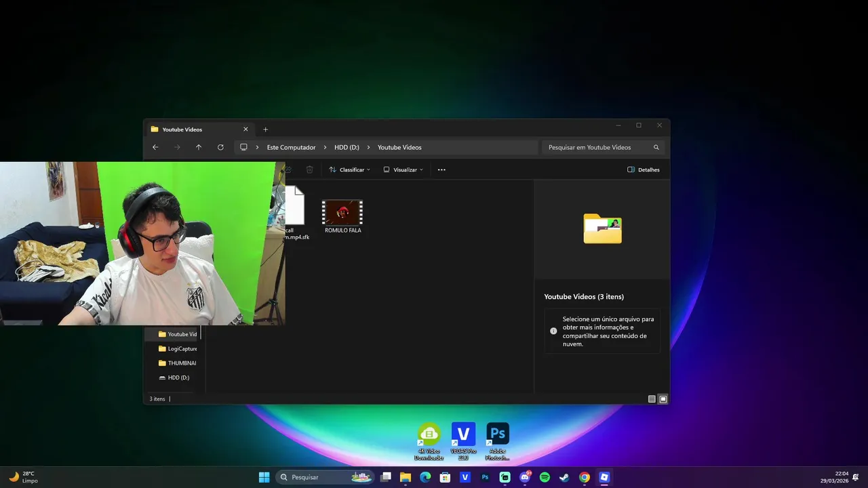Open the highlighted blue taskbar app
Screen dimensions: 868x488
tap(604, 477)
